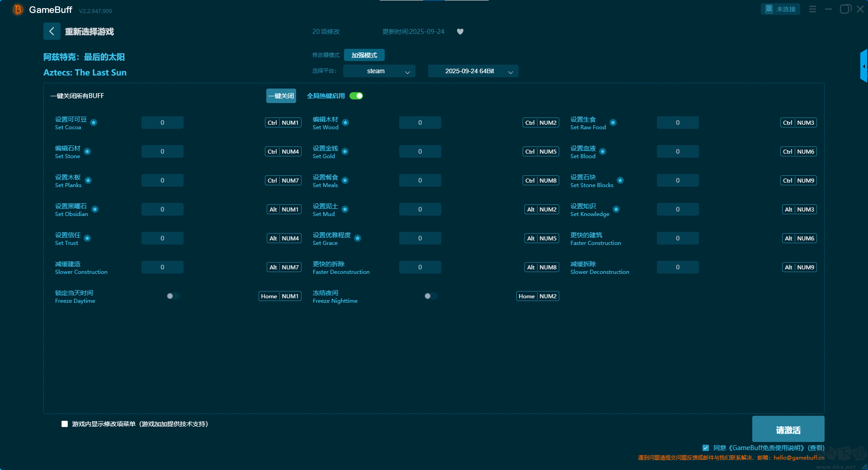The width and height of the screenshot is (868, 470).
Task: Expand the blue side panel handle
Action: (864, 66)
